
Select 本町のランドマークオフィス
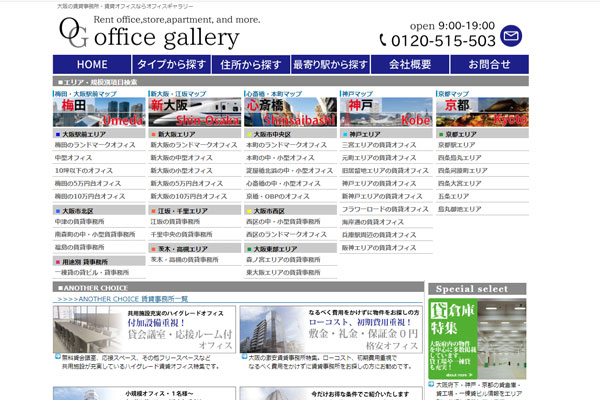click(286, 145)
